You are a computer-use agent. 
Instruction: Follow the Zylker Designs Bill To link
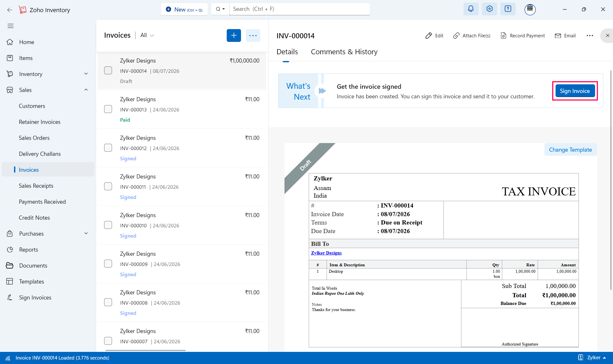(326, 253)
